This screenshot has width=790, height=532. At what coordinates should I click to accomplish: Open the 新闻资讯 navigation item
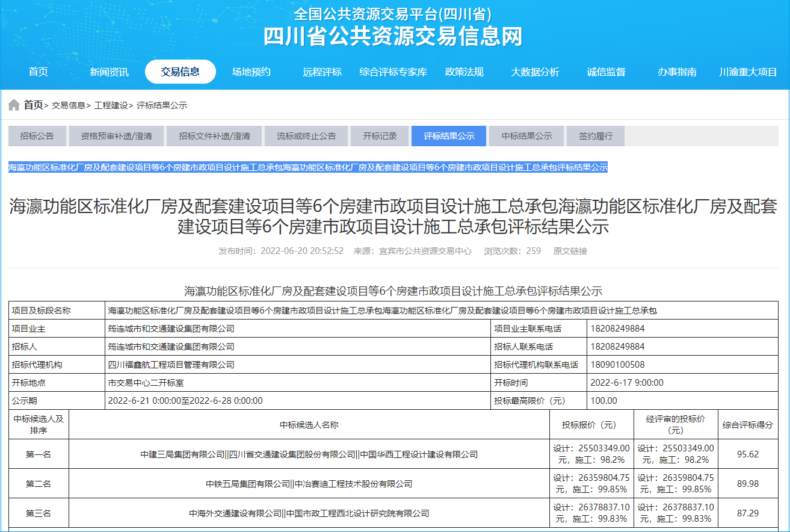point(109,72)
